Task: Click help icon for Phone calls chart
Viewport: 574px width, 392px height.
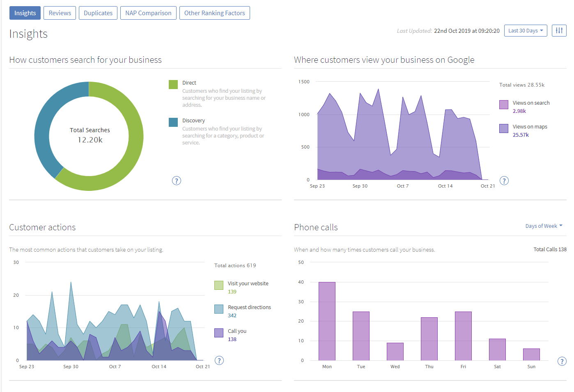Action: coord(562,361)
